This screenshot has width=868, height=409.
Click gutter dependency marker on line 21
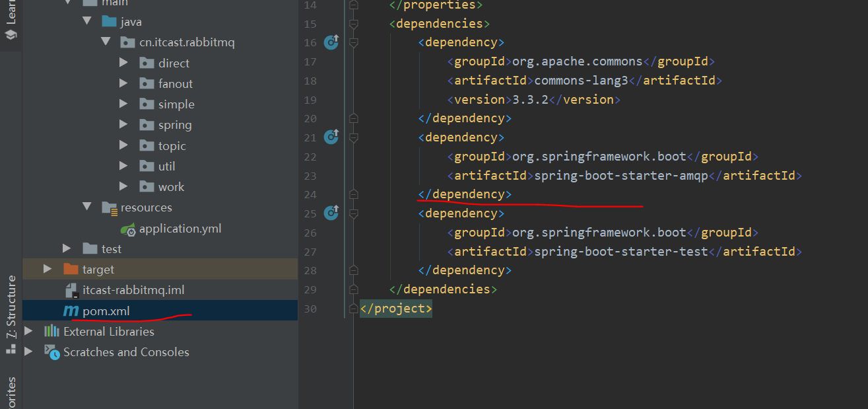point(331,137)
